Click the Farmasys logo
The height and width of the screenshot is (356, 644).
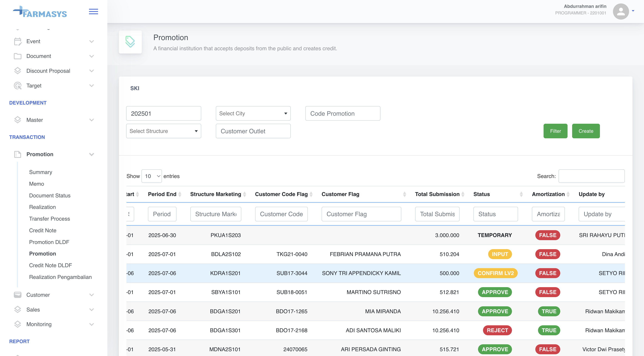pos(40,12)
